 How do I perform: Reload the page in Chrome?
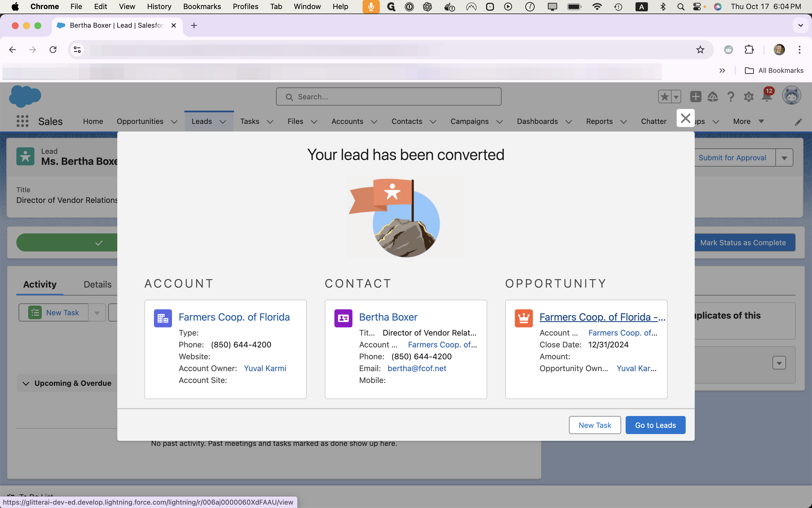(x=53, y=50)
